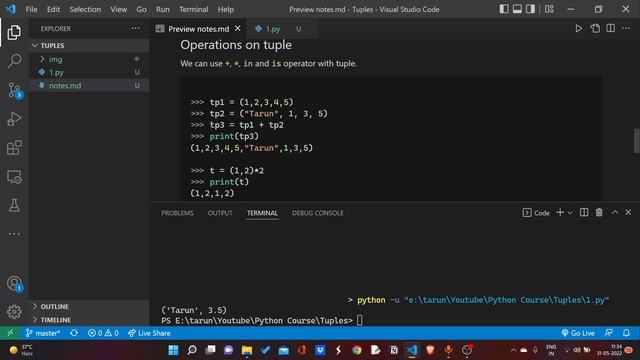Open Windows taskbar search
Viewport: 640px width, 360px height.
pyautogui.click(x=192, y=350)
